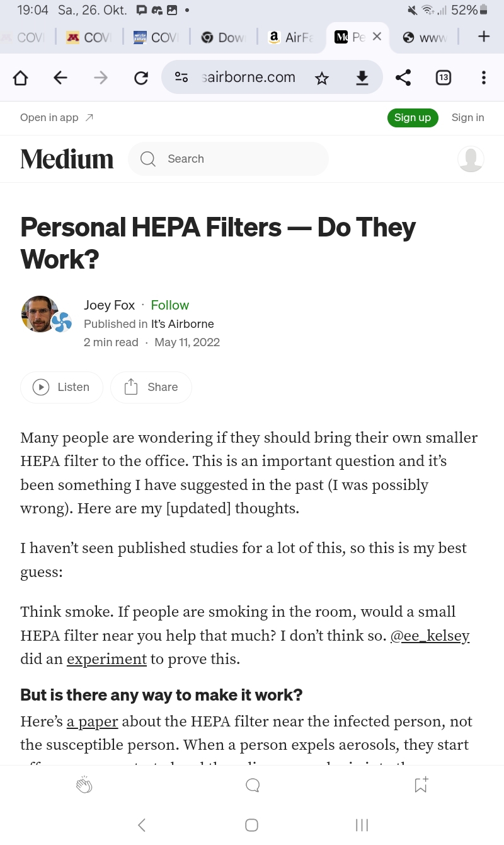Open the browser three-dot menu
The image size is (504, 845).
[483, 78]
